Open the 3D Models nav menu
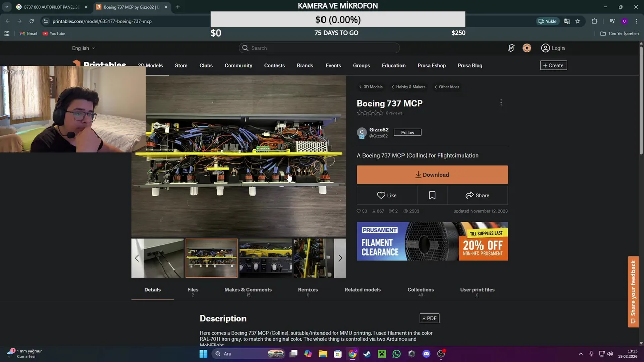The width and height of the screenshot is (644, 362). (150, 66)
